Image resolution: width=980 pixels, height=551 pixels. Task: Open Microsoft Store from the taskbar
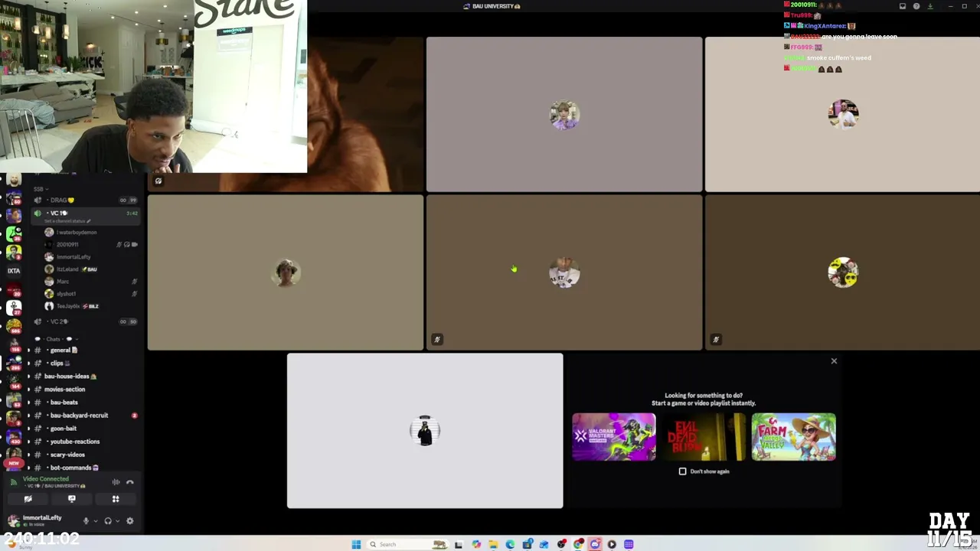coord(527,544)
